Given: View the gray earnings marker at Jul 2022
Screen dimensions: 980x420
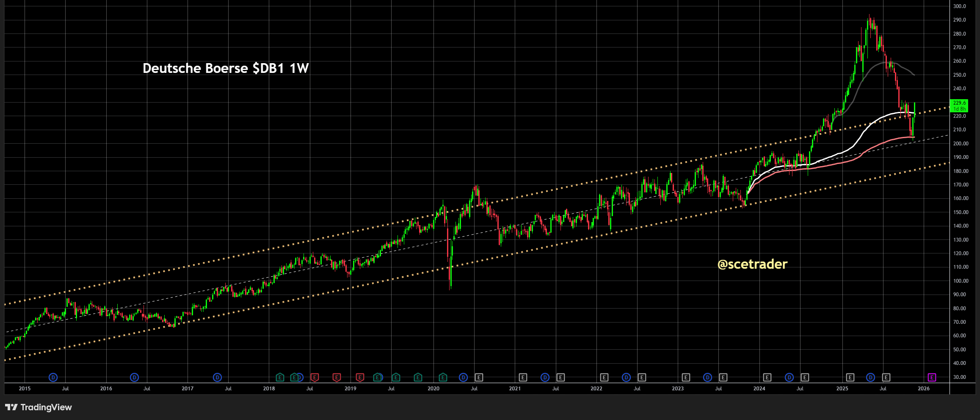Looking at the screenshot, I should (642, 377).
